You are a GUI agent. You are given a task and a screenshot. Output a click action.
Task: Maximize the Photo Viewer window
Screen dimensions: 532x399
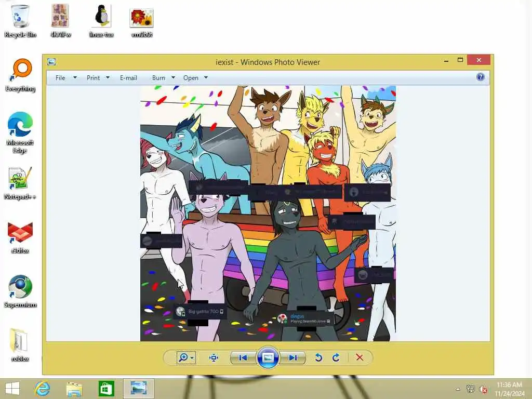(x=460, y=60)
